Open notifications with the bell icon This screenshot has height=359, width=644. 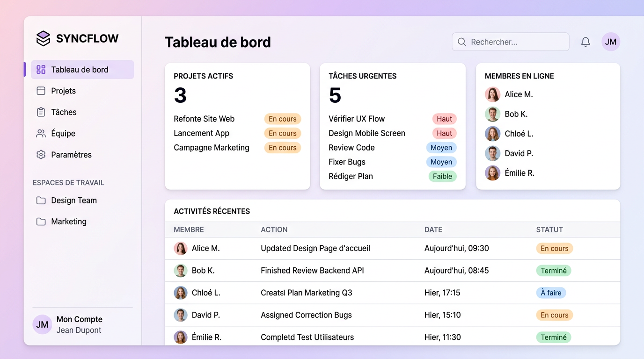tap(585, 42)
